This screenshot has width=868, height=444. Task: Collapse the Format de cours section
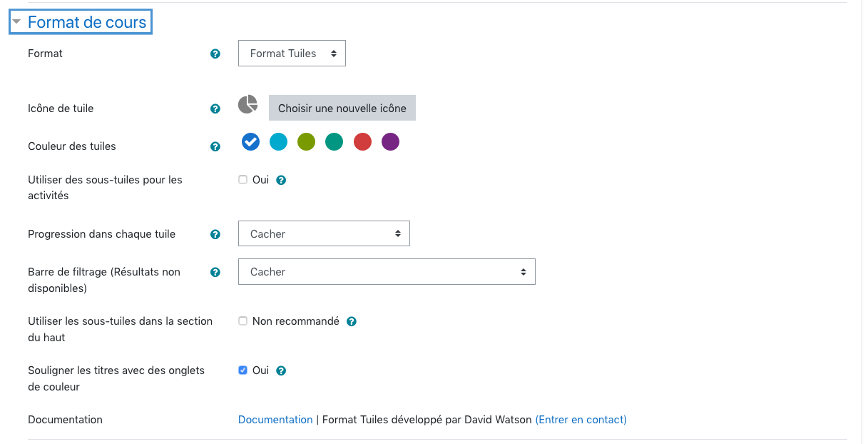[x=80, y=22]
